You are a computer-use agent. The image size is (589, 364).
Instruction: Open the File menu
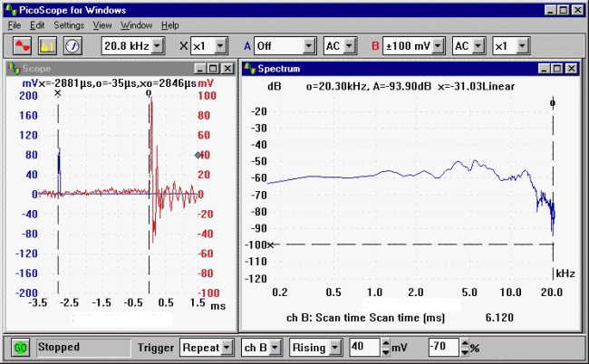[14, 25]
